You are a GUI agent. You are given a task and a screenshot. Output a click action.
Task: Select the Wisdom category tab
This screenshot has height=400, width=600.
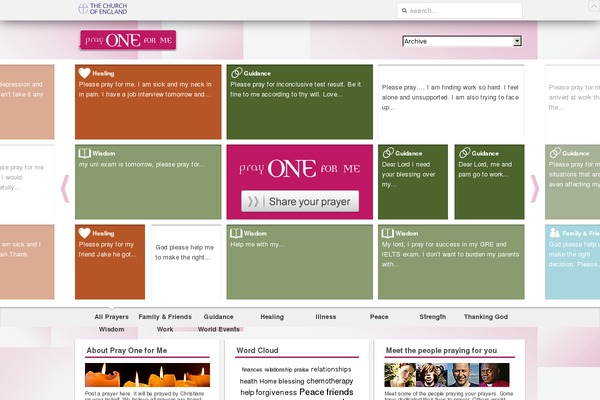(x=111, y=329)
